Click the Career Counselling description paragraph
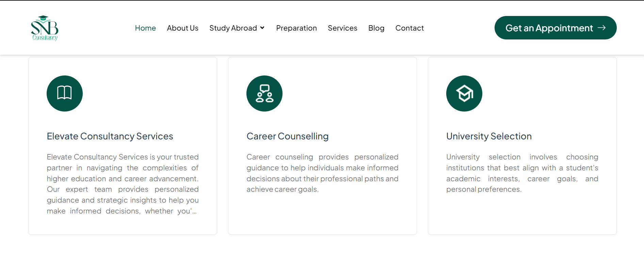Screen dimensions: 644x254 (322, 173)
